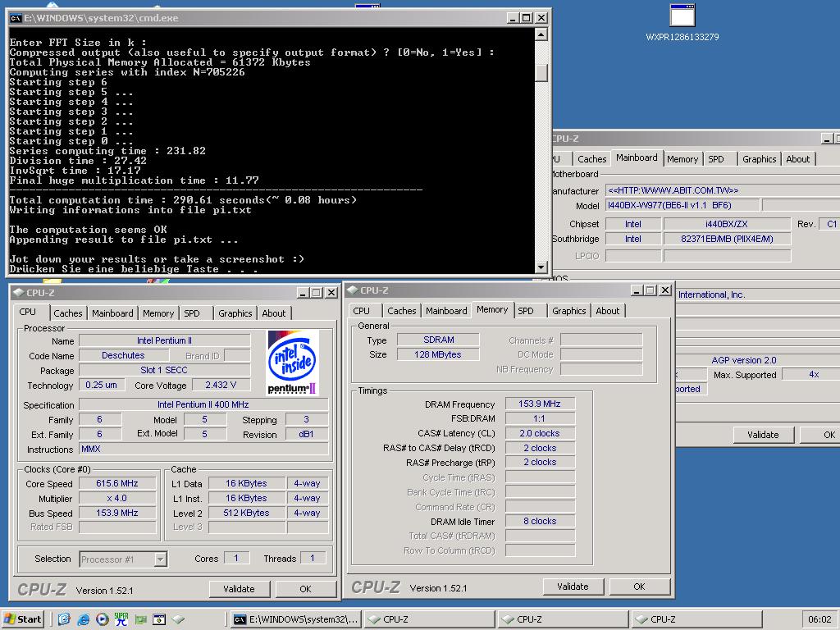Click the Code Name field Deschutes
This screenshot has width=840, height=630.
pos(124,355)
